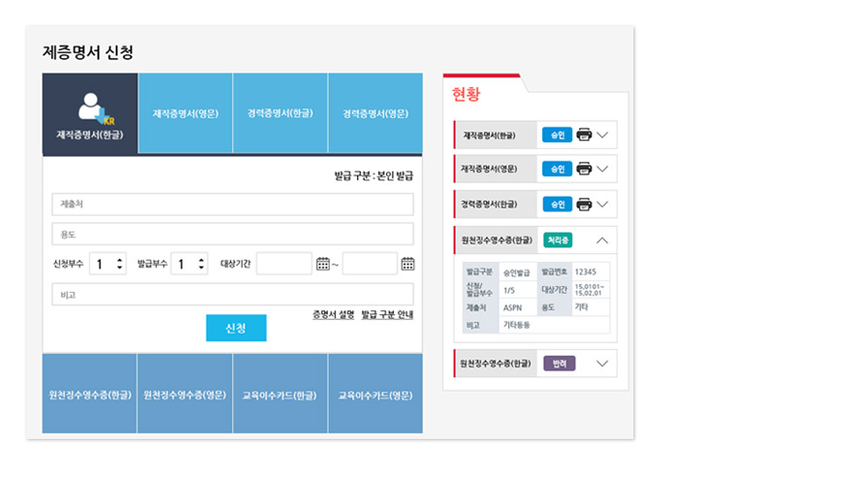Switch to the 재직증명서(영문) tab
The height and width of the screenshot is (504, 844).
click(185, 113)
